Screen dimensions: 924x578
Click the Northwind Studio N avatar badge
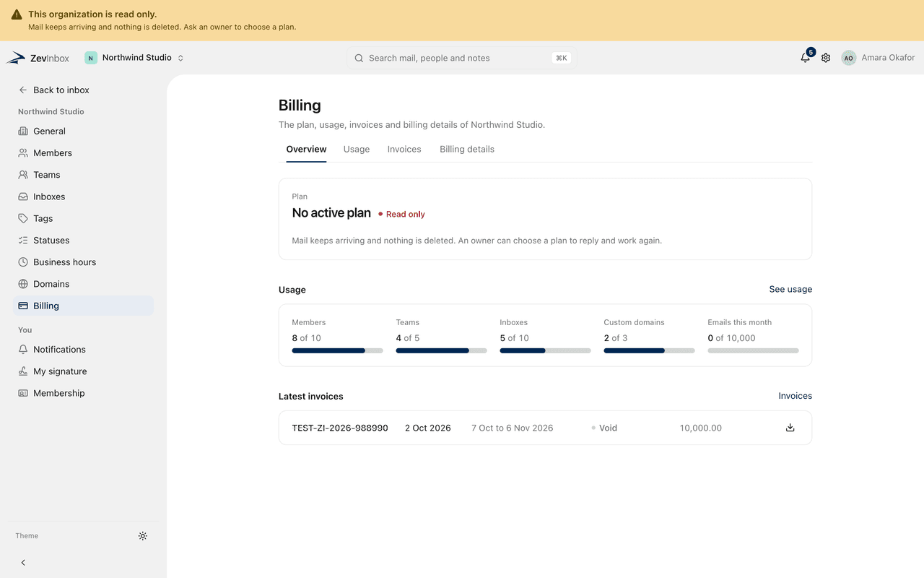pyautogui.click(x=91, y=58)
